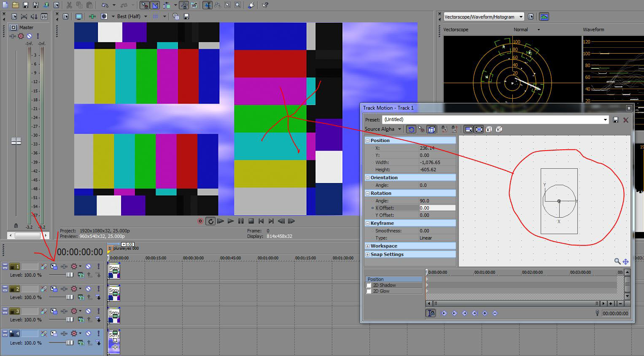Expand the Snap Settings section

(367, 254)
